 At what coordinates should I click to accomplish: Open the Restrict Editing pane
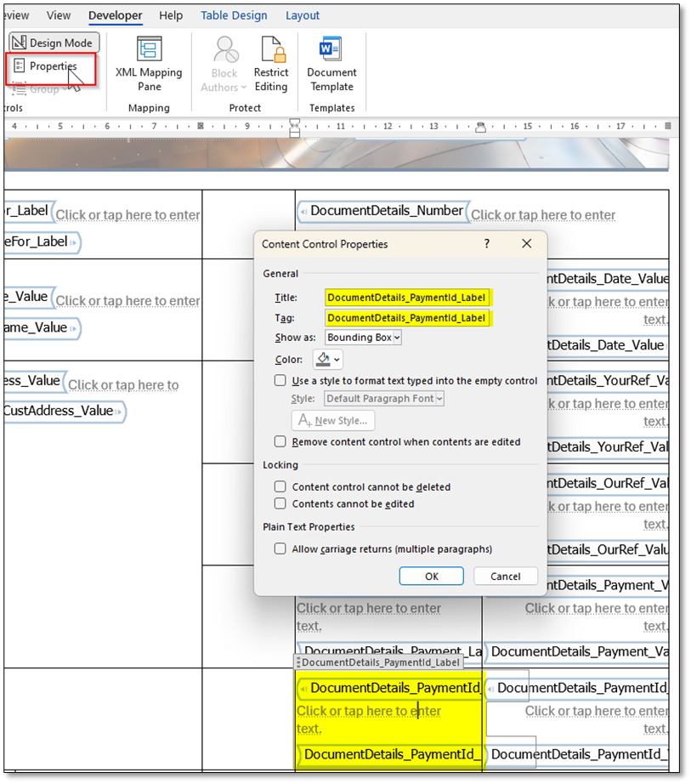(x=271, y=63)
